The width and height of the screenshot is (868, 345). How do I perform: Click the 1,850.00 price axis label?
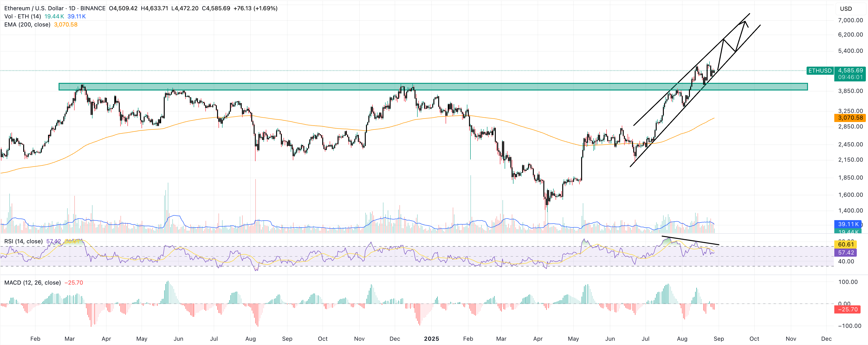click(850, 177)
